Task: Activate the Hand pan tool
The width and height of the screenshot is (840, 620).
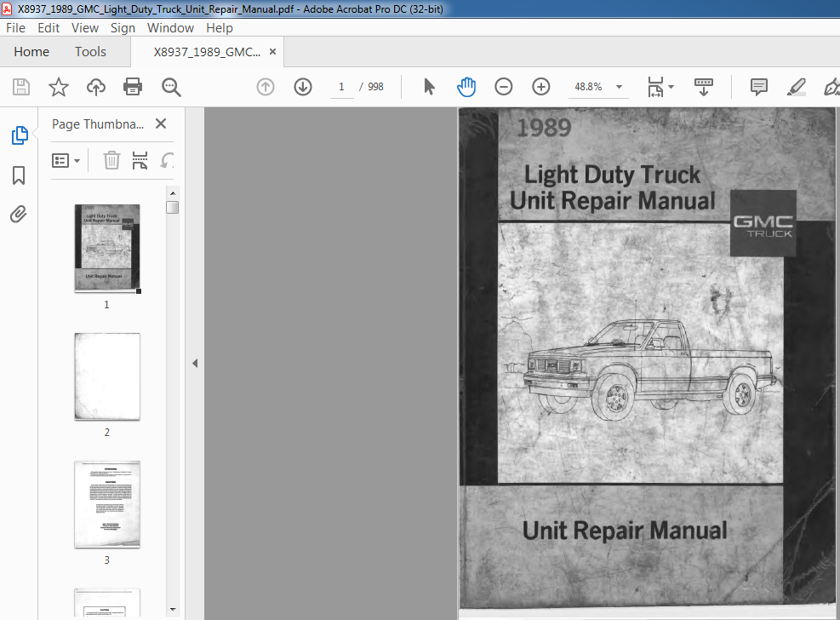Action: [466, 86]
